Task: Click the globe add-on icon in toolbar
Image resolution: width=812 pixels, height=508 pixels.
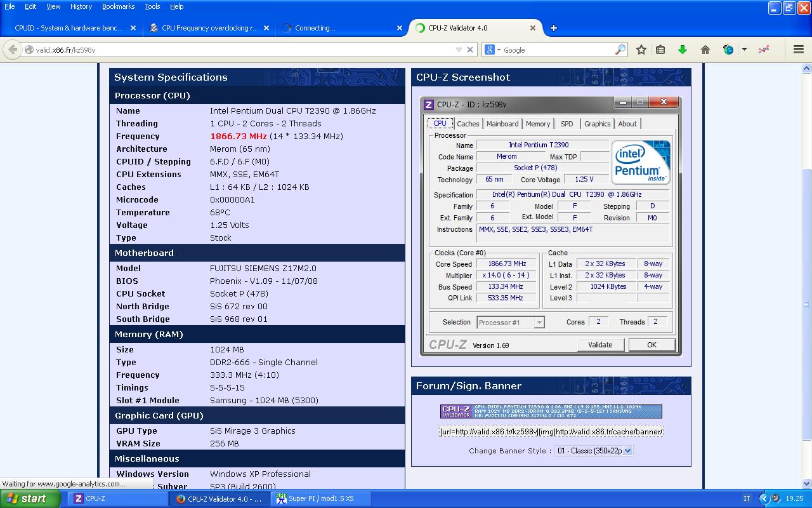Action: [728, 50]
